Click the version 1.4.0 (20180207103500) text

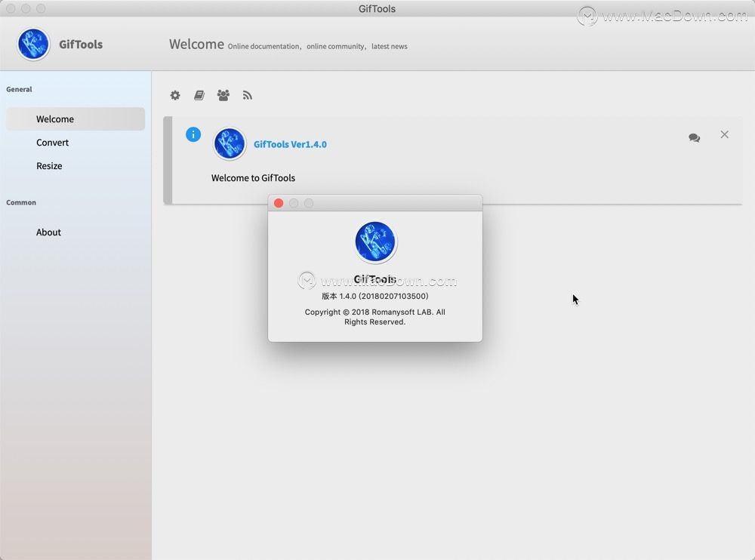[x=375, y=296]
